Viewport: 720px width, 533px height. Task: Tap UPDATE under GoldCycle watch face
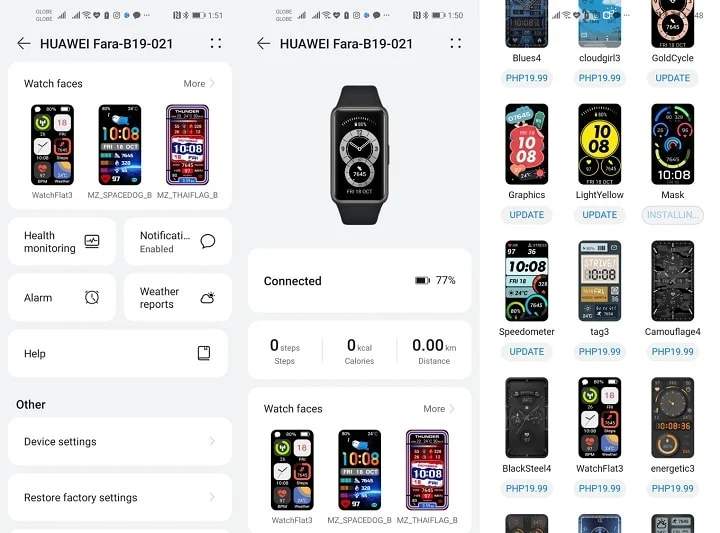[673, 78]
